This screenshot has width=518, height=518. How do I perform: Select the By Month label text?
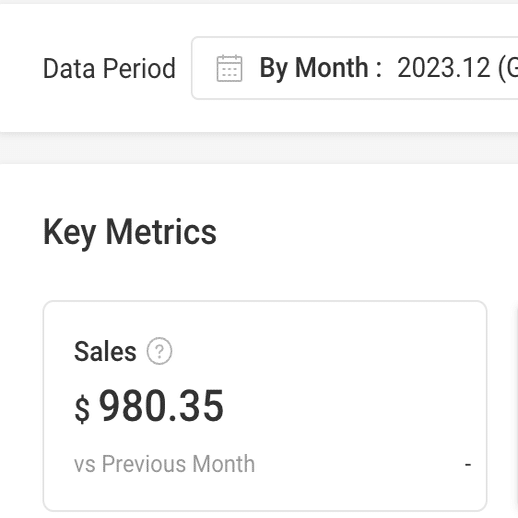coord(313,69)
